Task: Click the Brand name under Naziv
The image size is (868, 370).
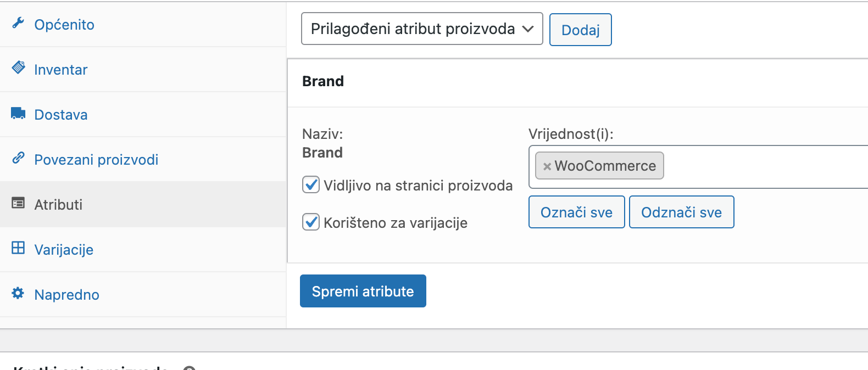Action: pos(322,153)
